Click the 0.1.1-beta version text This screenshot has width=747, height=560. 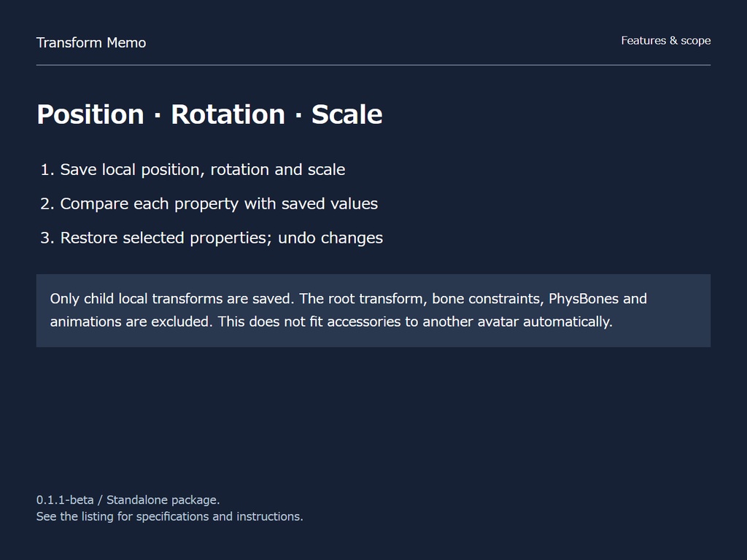[x=65, y=500]
